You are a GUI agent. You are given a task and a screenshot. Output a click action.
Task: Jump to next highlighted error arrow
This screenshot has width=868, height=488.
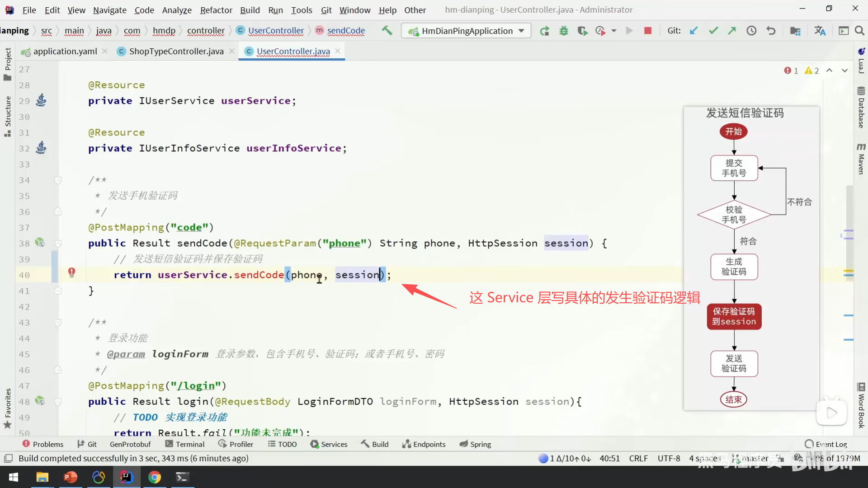point(844,70)
